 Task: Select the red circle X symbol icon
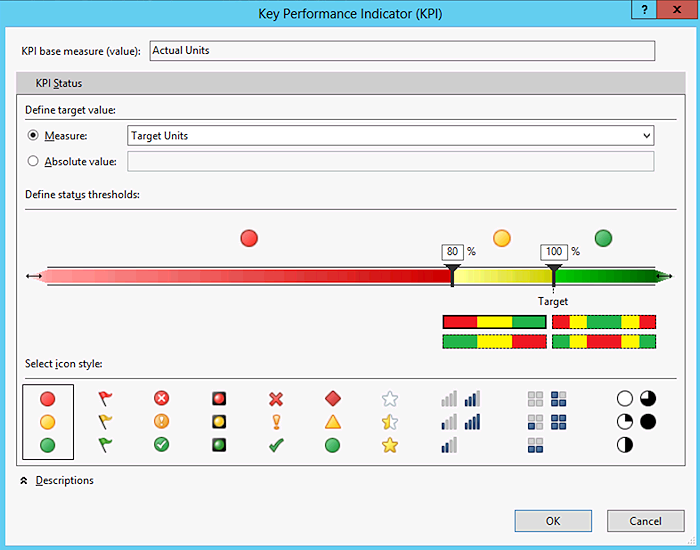click(162, 398)
